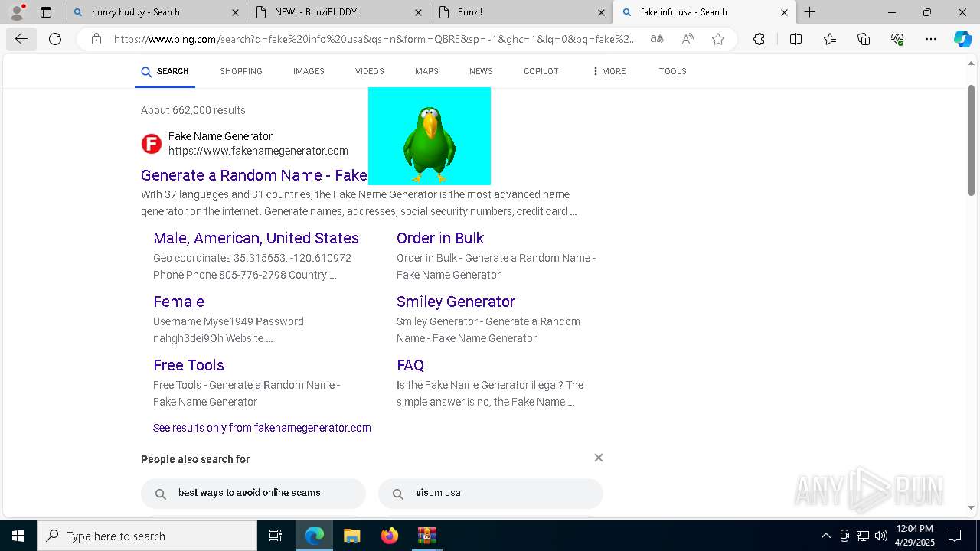
Task: Select the NEWS search category
Action: point(481,71)
